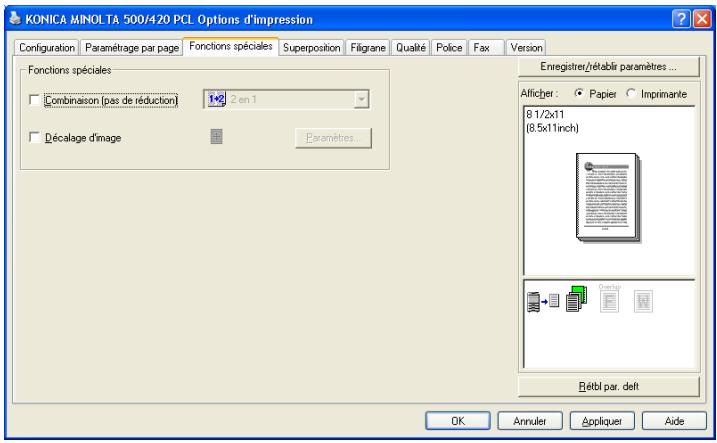Viewport: 717px width, 443px height.
Task: Open the Aide button
Action: click(x=674, y=421)
